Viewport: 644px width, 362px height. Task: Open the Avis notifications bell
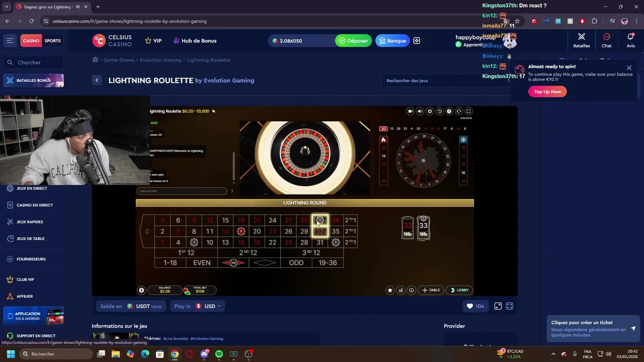click(630, 40)
